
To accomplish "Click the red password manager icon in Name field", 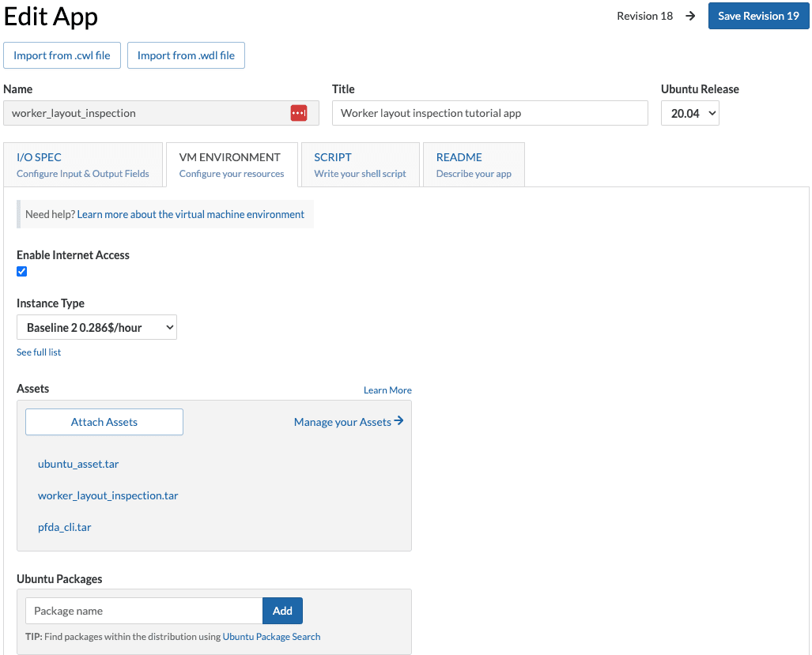I will click(298, 113).
